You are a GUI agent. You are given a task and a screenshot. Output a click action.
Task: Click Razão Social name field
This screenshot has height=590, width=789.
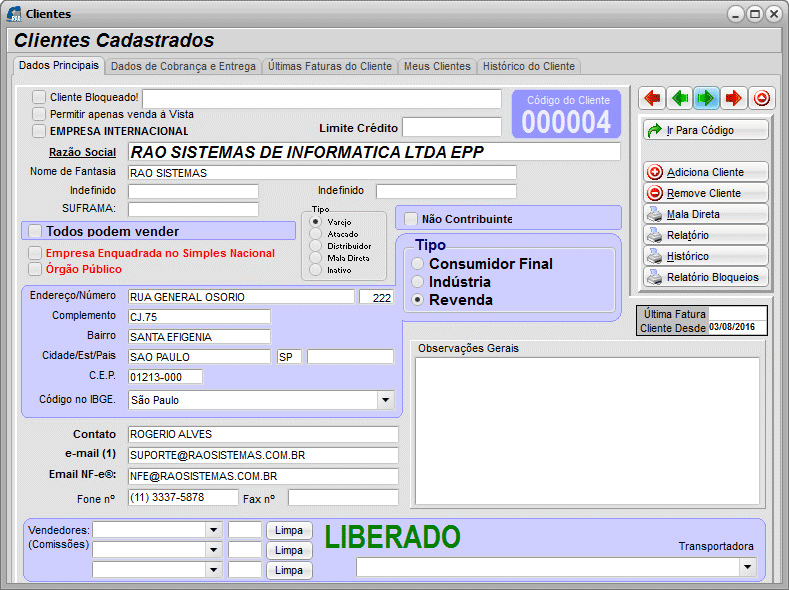374,152
